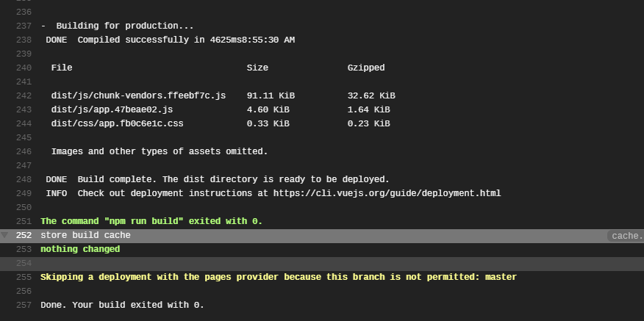
Task: Click the '0.23 KiB' gzipped value
Action: click(369, 123)
